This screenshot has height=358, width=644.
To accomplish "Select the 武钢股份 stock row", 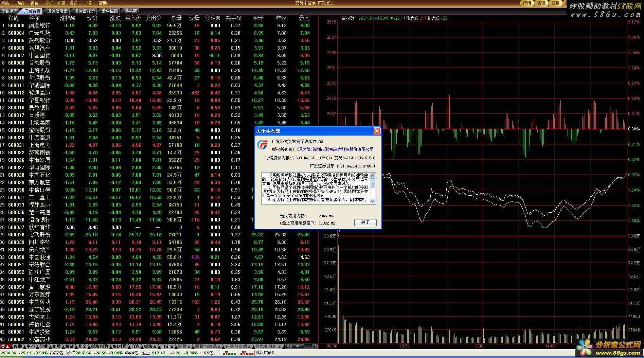I will [159, 40].
